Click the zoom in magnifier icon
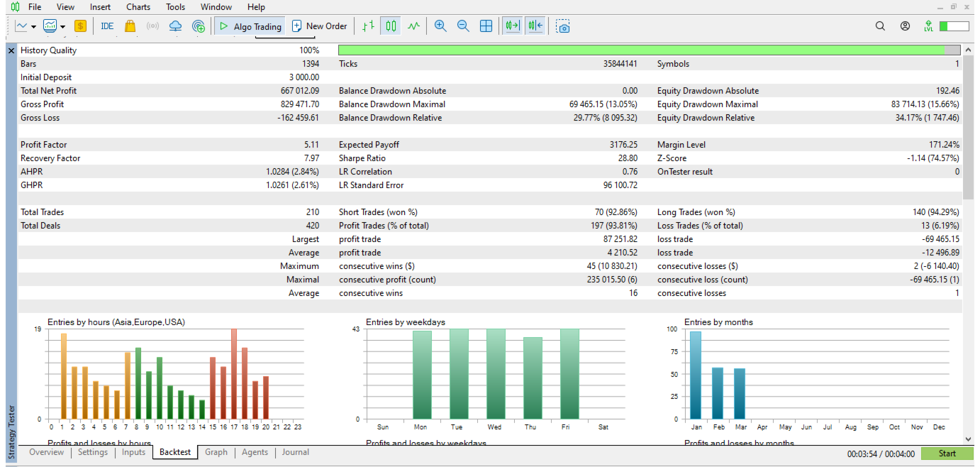Screen dimensions: 980x467 click(x=440, y=26)
